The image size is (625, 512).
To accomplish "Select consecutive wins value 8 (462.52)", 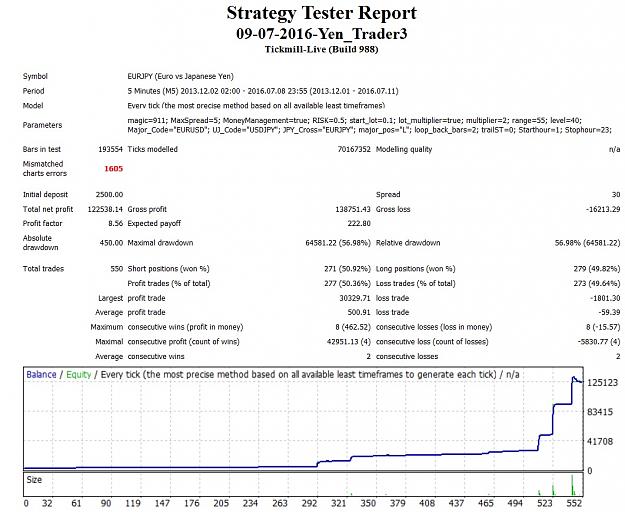I will (353, 327).
